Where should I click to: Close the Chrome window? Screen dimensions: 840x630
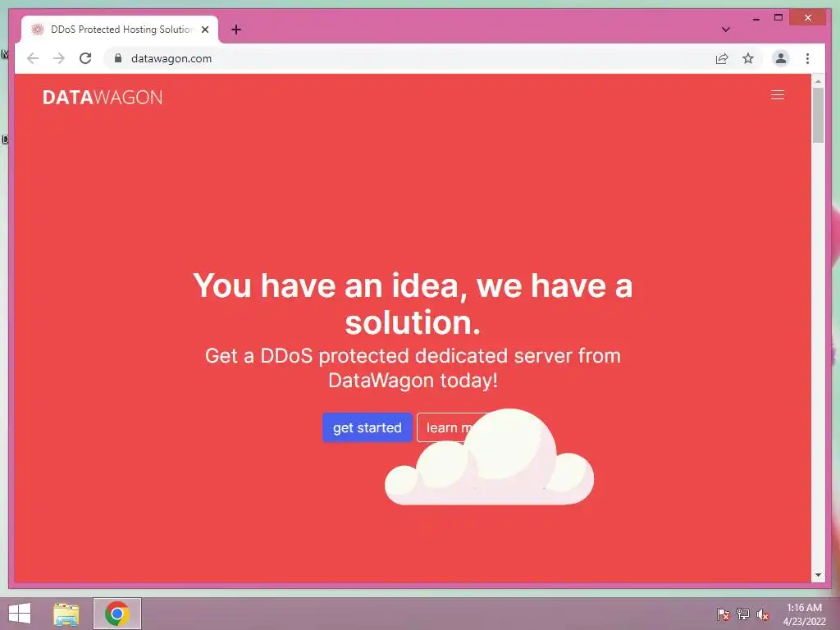pos(808,18)
